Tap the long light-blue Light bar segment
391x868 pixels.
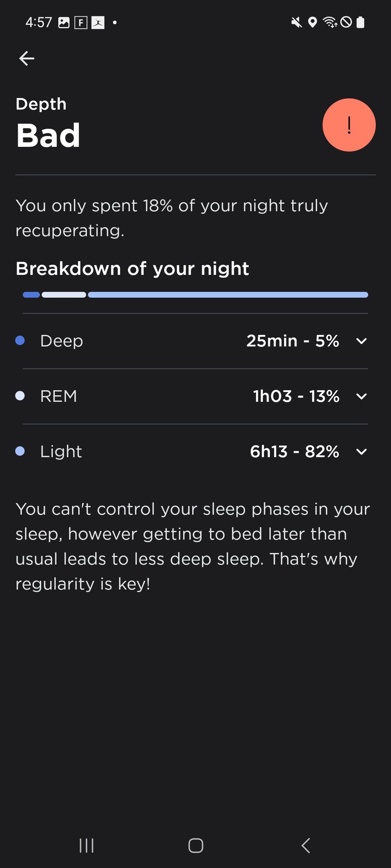(228, 295)
